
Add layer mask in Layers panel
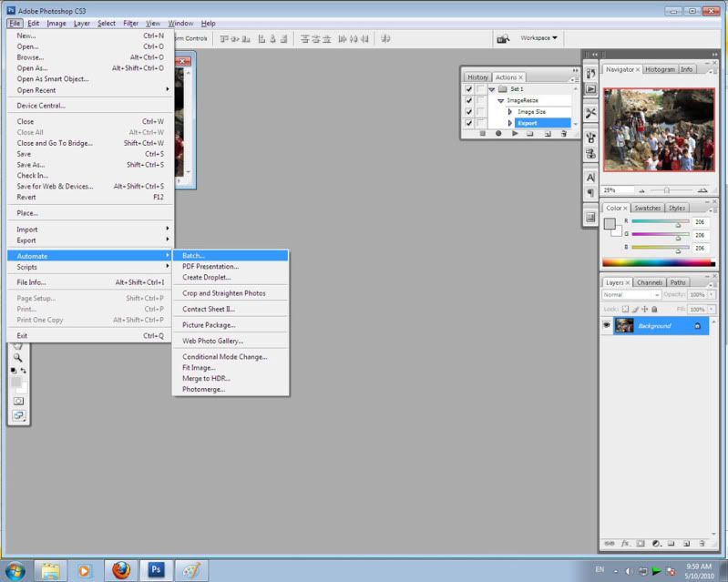click(x=641, y=543)
